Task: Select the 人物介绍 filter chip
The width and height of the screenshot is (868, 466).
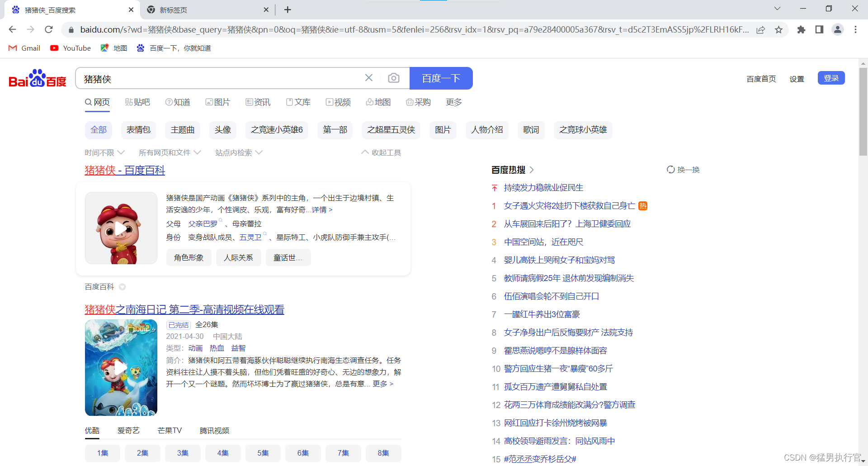Action: point(487,130)
